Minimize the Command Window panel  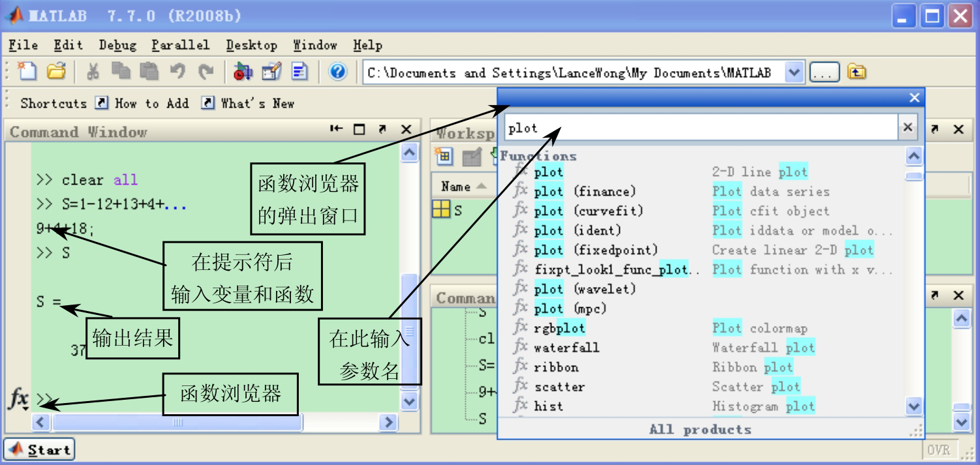[336, 130]
